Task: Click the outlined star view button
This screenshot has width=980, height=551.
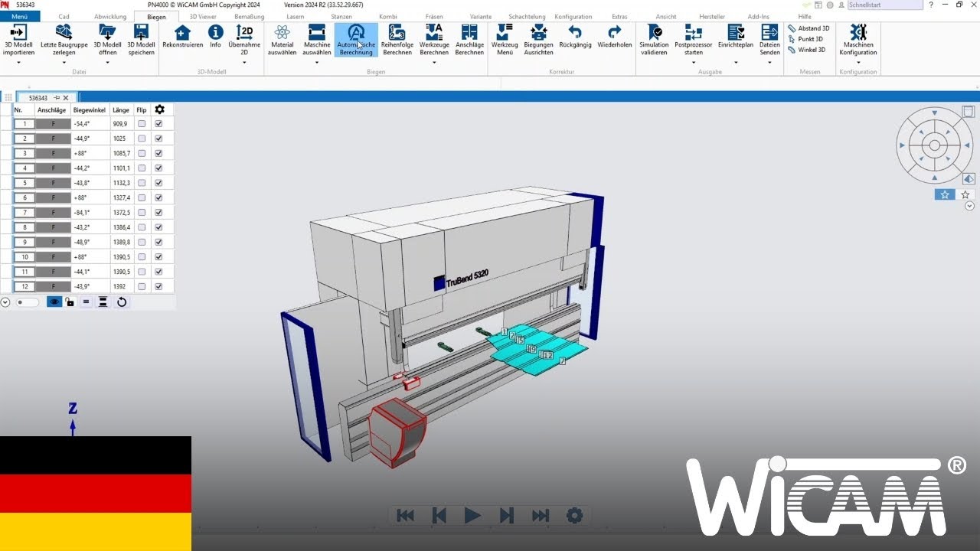Action: (x=965, y=194)
